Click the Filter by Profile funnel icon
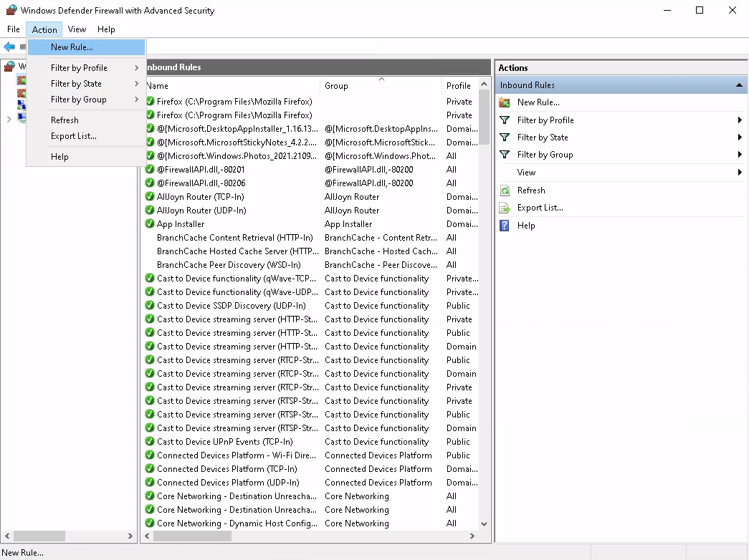749x560 pixels. [x=505, y=120]
